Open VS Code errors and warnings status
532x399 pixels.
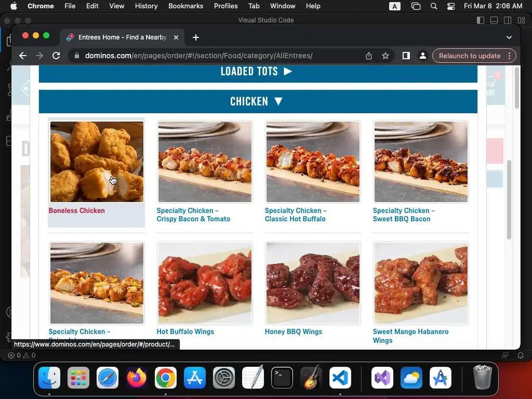[22, 355]
